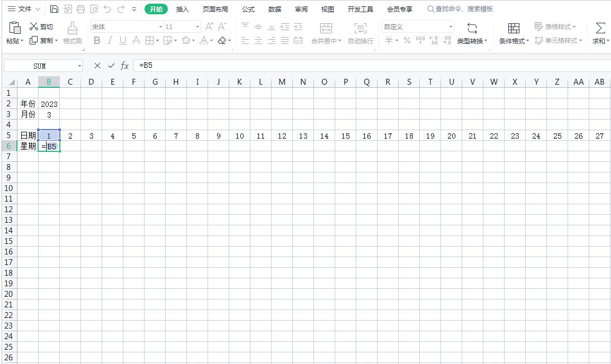Viewport: 611px width, 364px height.
Task: Open the insert function (fx) icon
Action: [124, 65]
